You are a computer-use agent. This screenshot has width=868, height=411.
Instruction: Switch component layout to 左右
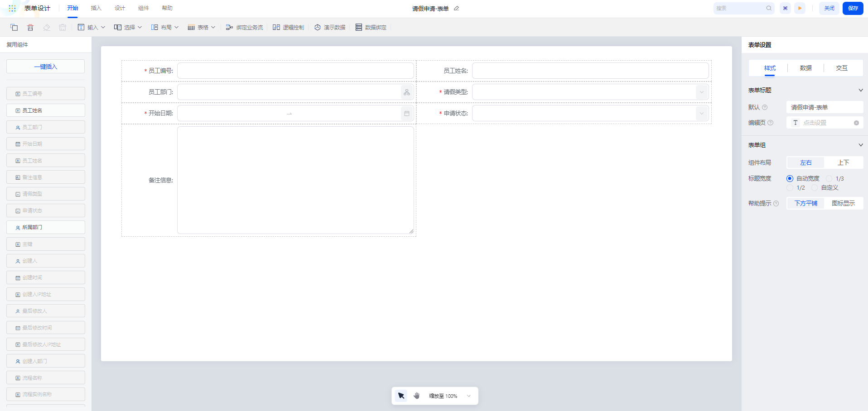pos(805,162)
